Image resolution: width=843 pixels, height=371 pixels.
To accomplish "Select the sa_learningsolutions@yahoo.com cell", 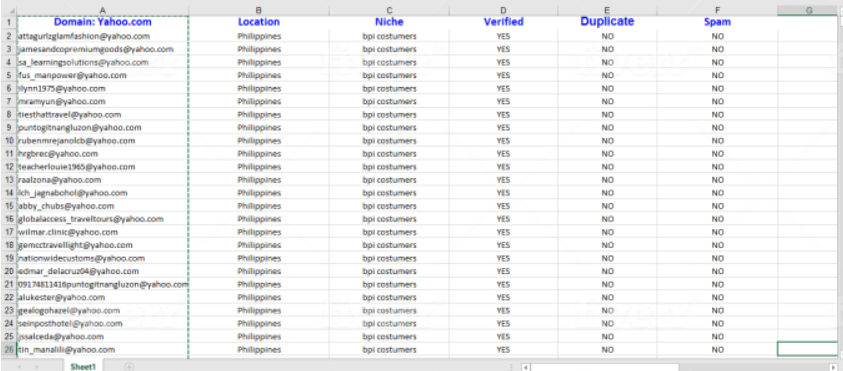I will (103, 62).
